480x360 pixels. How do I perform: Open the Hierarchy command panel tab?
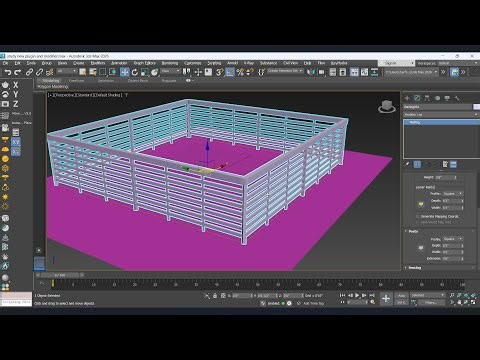pyautogui.click(x=427, y=98)
